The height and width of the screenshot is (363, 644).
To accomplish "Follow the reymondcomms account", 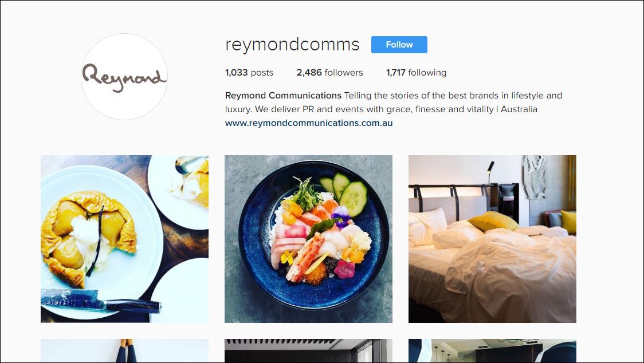I will coord(399,45).
